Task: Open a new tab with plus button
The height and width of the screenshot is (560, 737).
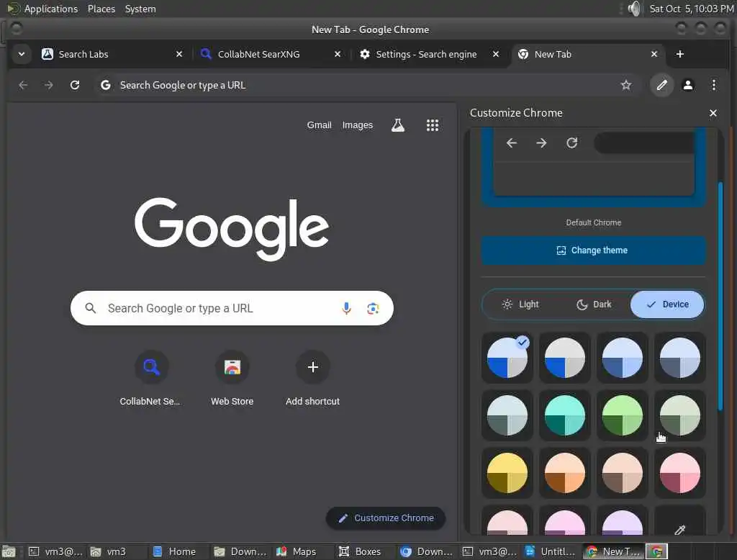Action: coord(679,54)
